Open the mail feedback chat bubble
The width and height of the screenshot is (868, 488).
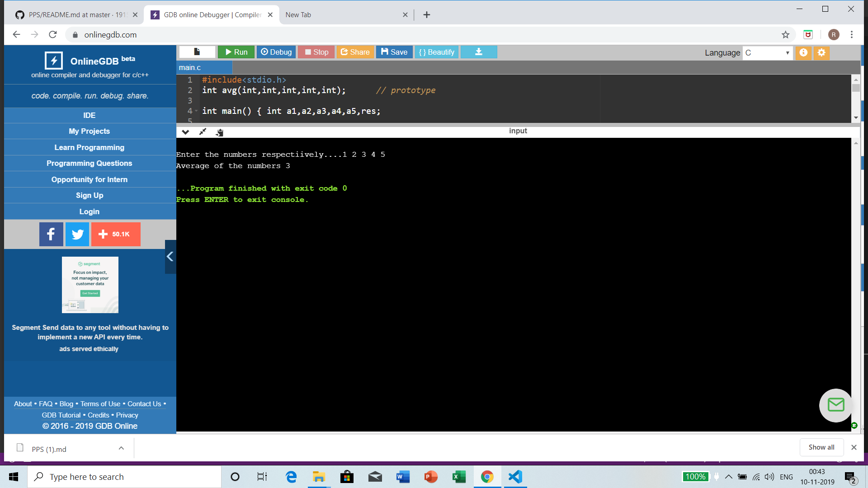(835, 405)
